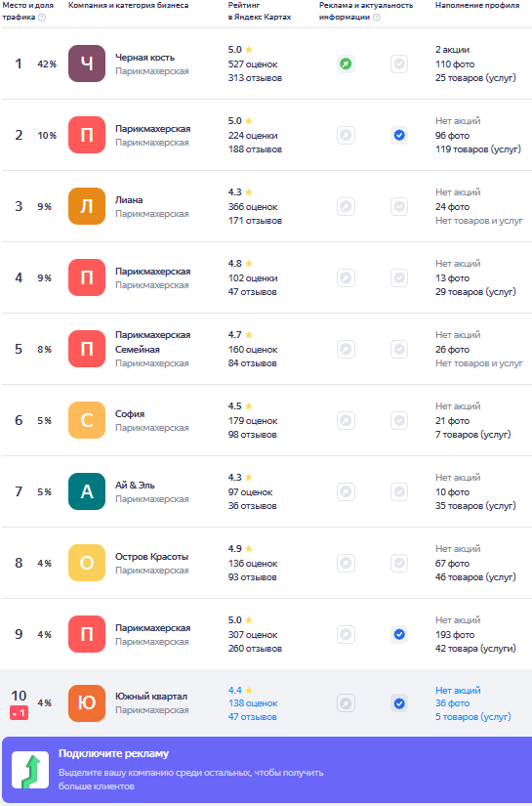The height and width of the screenshot is (806, 532).
Task: Click the teal А avatar for Ай & Эль
Action: (x=87, y=491)
